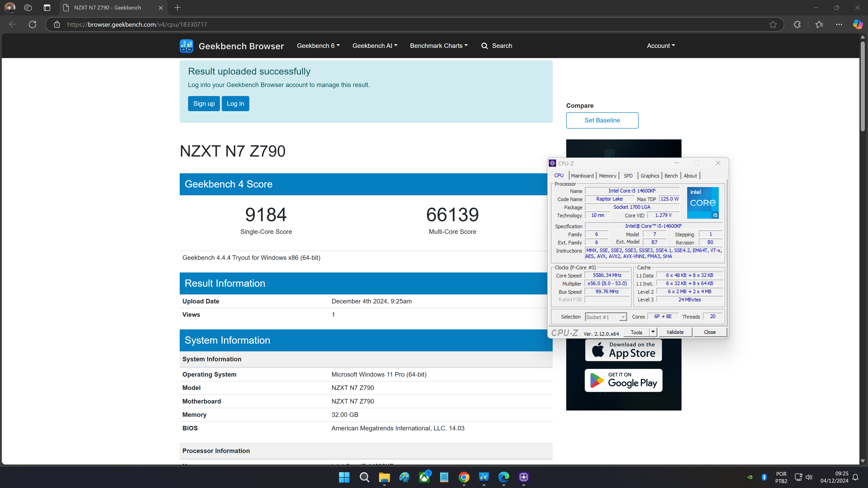Open the volume speaker tray icon
Screen dimensions: 868x488
click(x=809, y=477)
